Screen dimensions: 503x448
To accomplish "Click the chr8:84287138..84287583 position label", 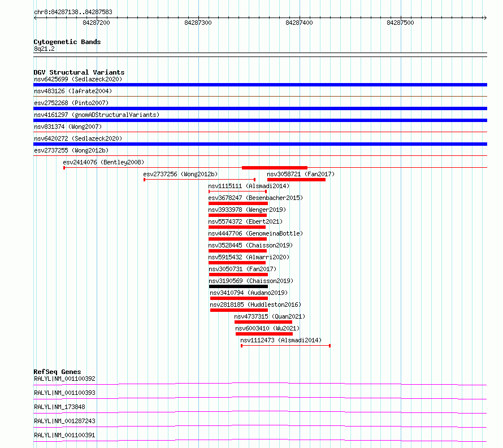I will (x=73, y=12).
